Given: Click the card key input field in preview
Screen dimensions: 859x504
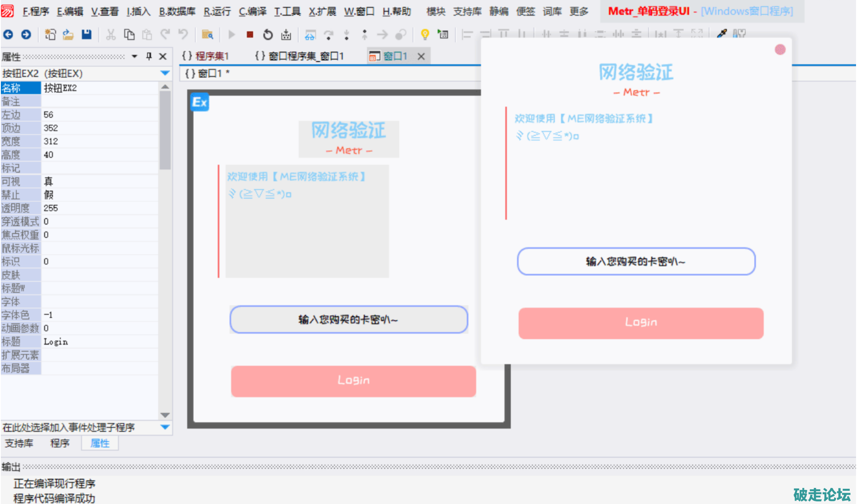Looking at the screenshot, I should tap(636, 262).
